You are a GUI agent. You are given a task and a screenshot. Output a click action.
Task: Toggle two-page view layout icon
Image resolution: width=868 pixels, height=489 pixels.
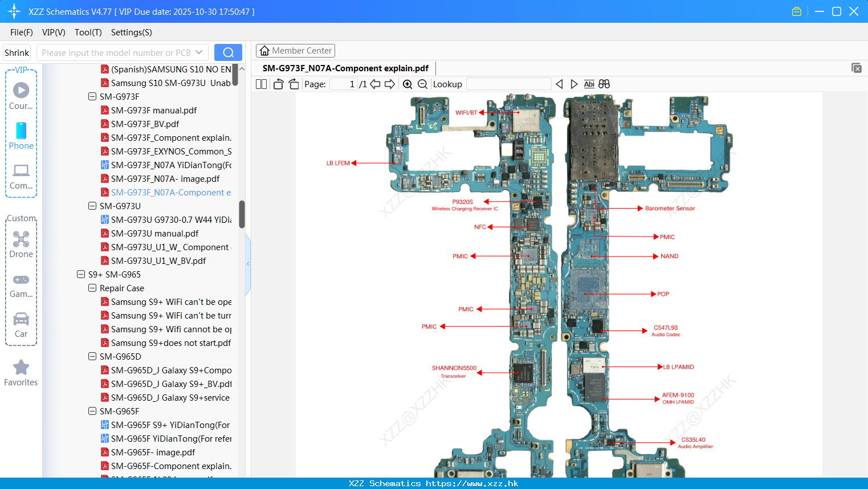(261, 84)
